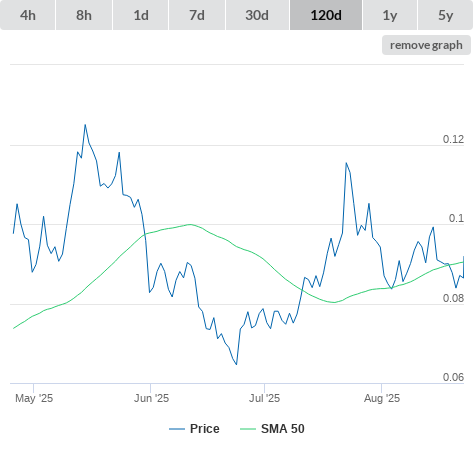The image size is (474, 455).
Task: Click green SMA 50 legend marker
Action: [x=248, y=429]
